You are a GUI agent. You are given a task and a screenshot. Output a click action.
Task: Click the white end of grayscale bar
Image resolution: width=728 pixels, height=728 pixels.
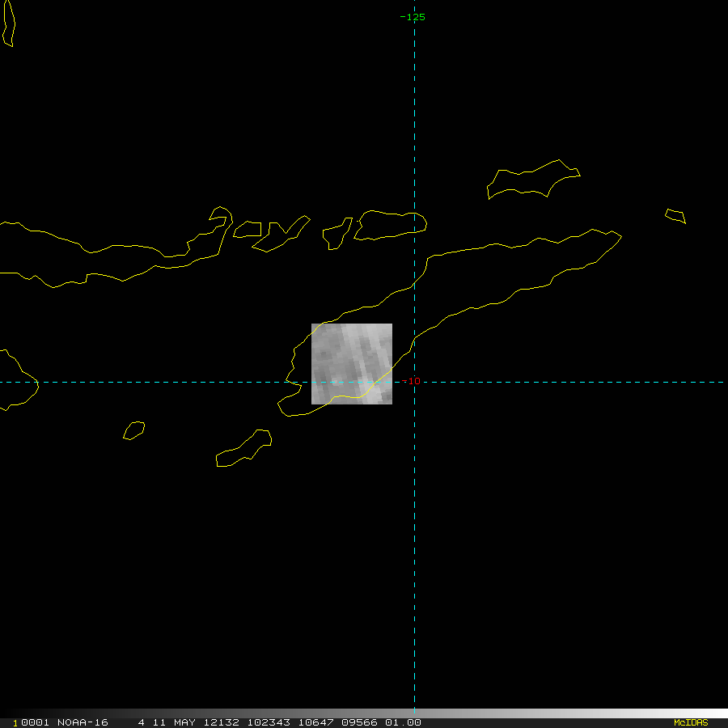coord(712,713)
